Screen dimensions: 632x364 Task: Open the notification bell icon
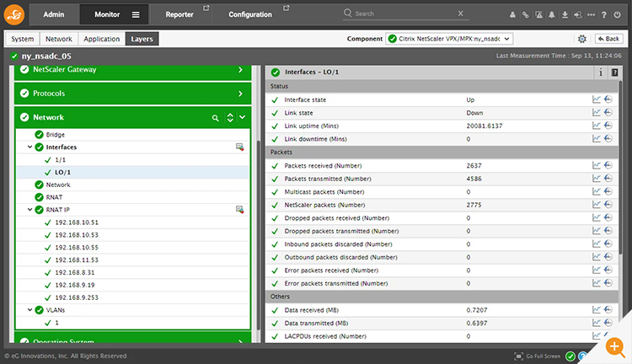point(552,15)
